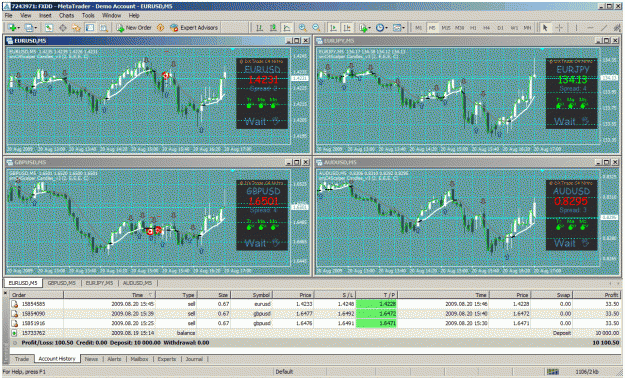Open the News tab in terminal
The image size is (625, 378).
coord(91,359)
